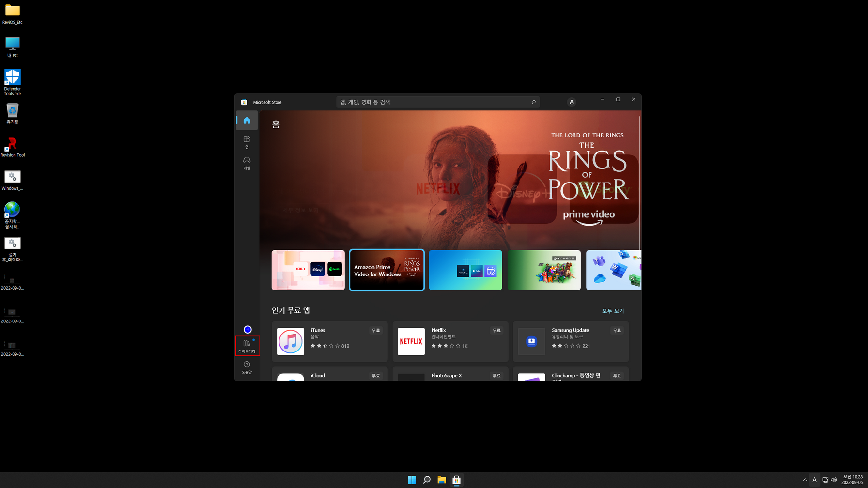Select the streaming apps carousel thumbnail
This screenshot has width=868, height=488.
click(308, 270)
